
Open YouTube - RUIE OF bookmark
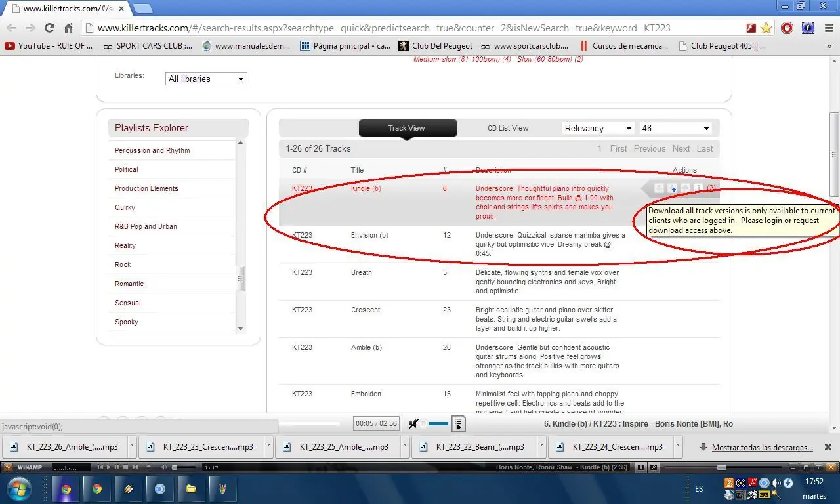click(49, 46)
